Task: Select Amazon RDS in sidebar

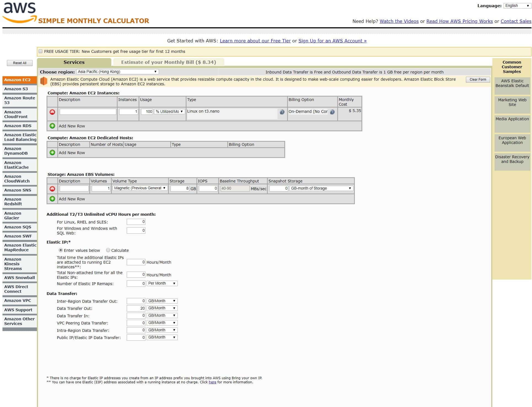Action: (20, 126)
